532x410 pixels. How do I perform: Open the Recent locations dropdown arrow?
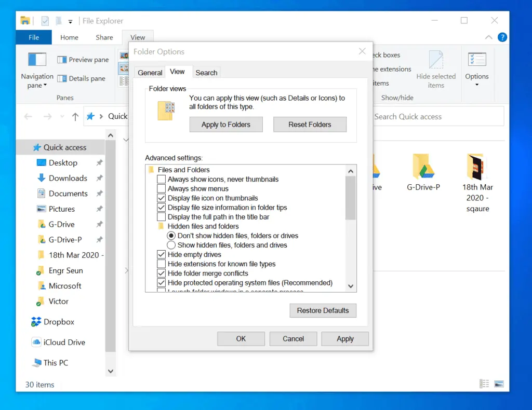coord(62,117)
